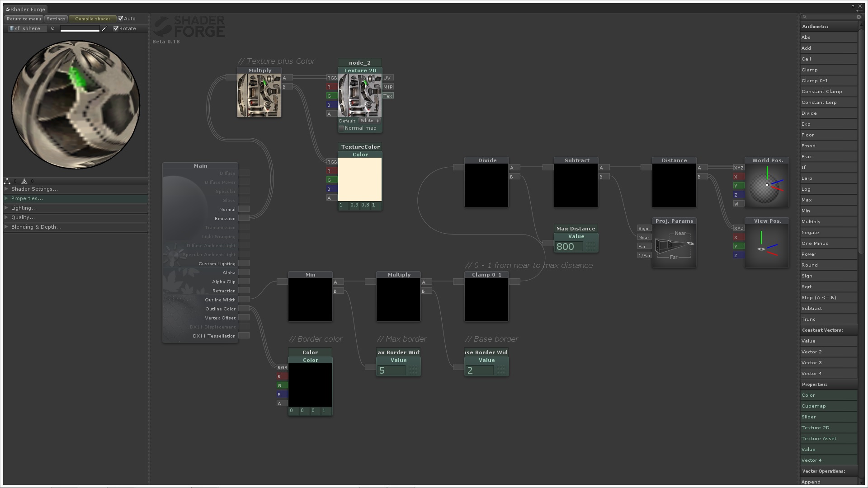
Task: Choose One Minus in the node list
Action: pos(829,244)
